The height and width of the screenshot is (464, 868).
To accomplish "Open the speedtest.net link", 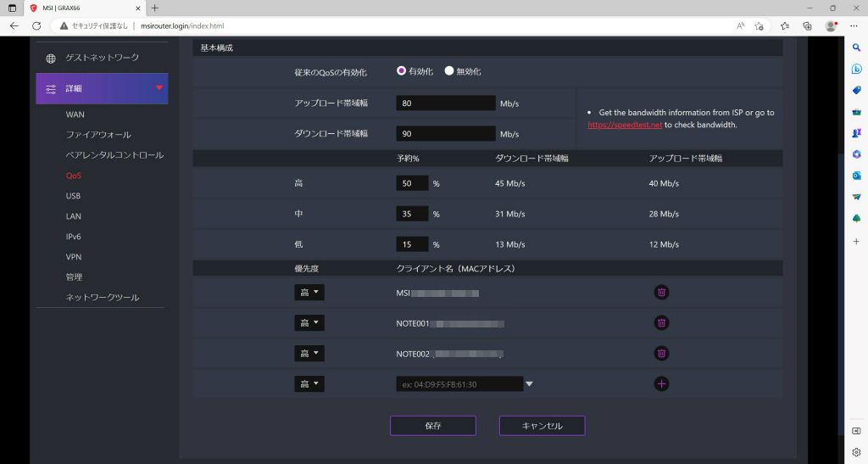I will (x=625, y=126).
